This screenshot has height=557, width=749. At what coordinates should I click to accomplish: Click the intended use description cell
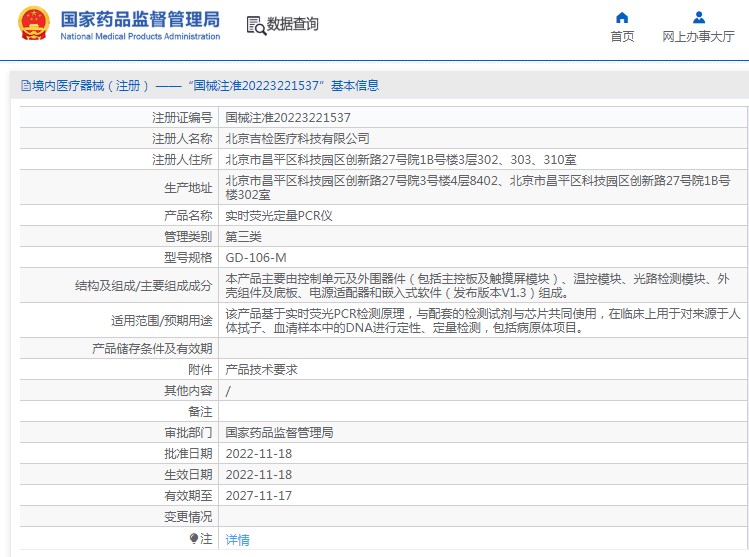click(482, 321)
